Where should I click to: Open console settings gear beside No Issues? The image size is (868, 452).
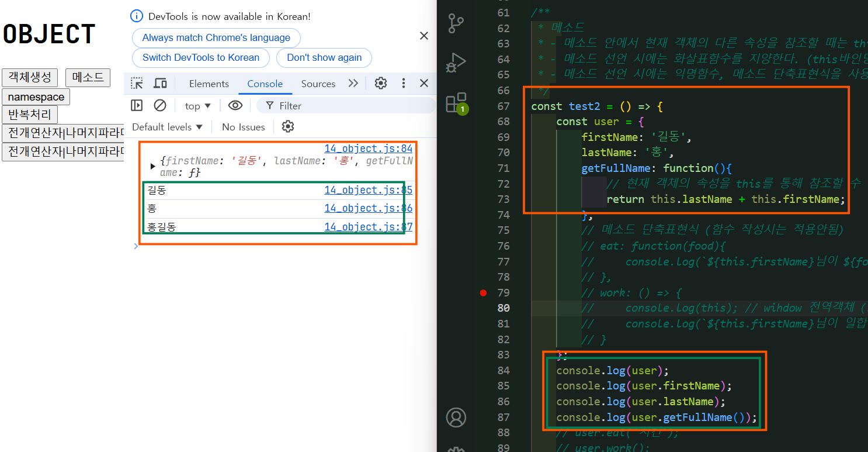287,126
